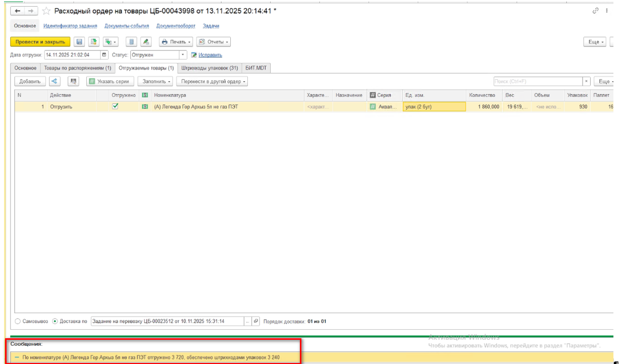Click the Поиск (Ctrl+F) search field
Image resolution: width=622 pixels, height=364 pixels.
coord(537,81)
